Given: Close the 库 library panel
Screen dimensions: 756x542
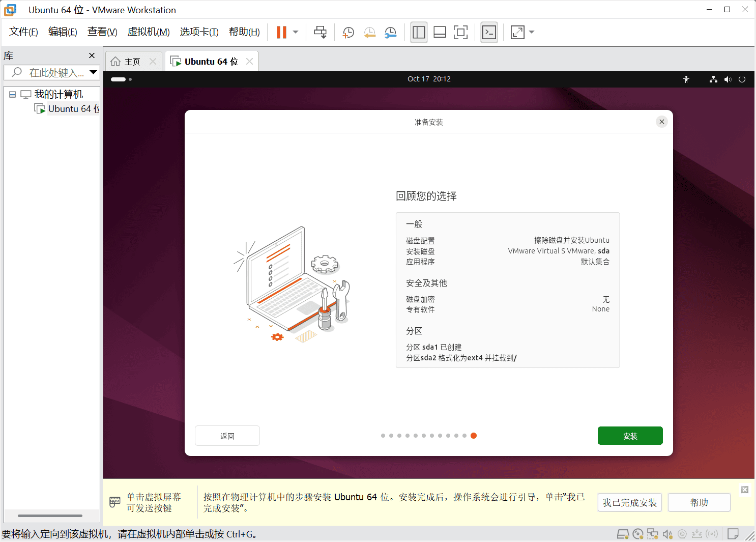Looking at the screenshot, I should coord(92,55).
